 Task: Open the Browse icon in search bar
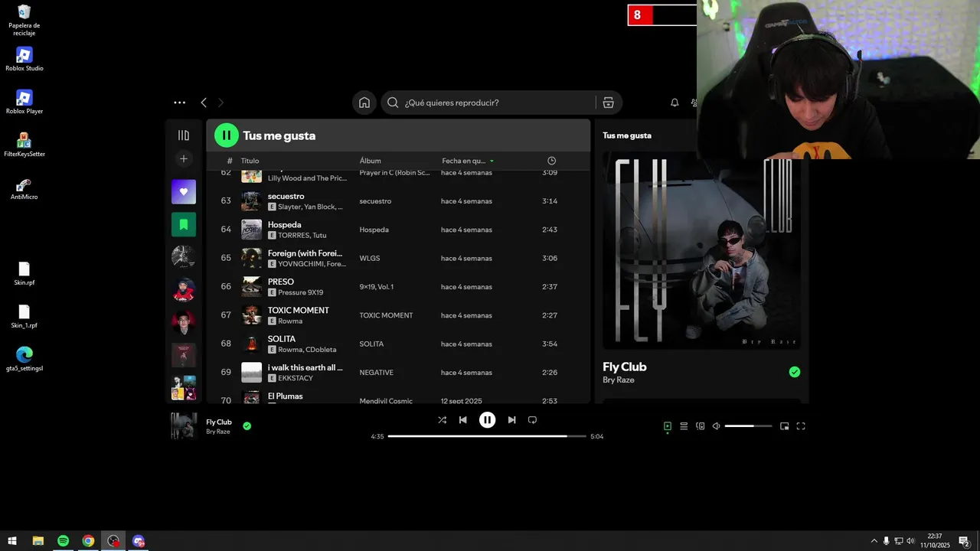[x=608, y=103]
